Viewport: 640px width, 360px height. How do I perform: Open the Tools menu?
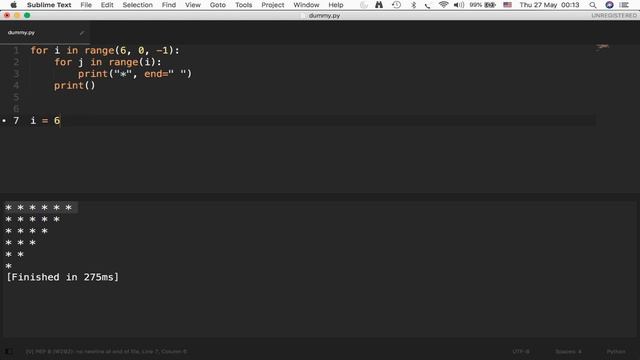click(244, 5)
